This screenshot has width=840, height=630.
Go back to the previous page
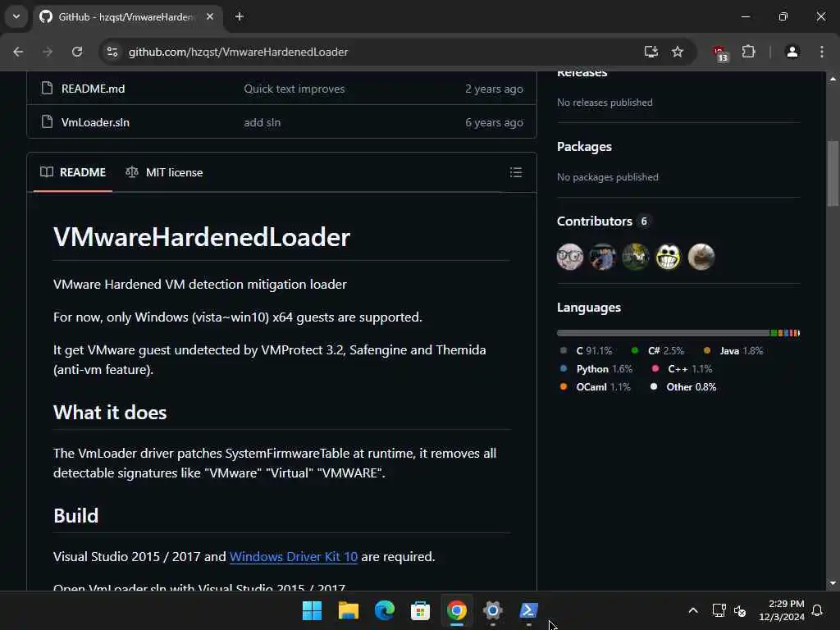pyautogui.click(x=18, y=52)
